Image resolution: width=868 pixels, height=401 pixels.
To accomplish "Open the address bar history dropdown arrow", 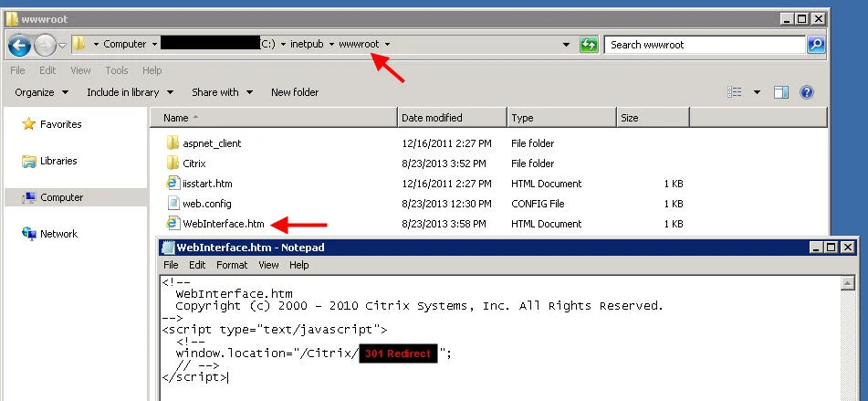I will [x=566, y=45].
